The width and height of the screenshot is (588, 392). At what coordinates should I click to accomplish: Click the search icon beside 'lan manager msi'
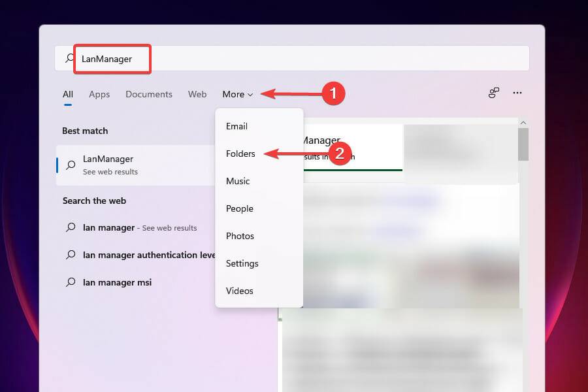(x=71, y=282)
